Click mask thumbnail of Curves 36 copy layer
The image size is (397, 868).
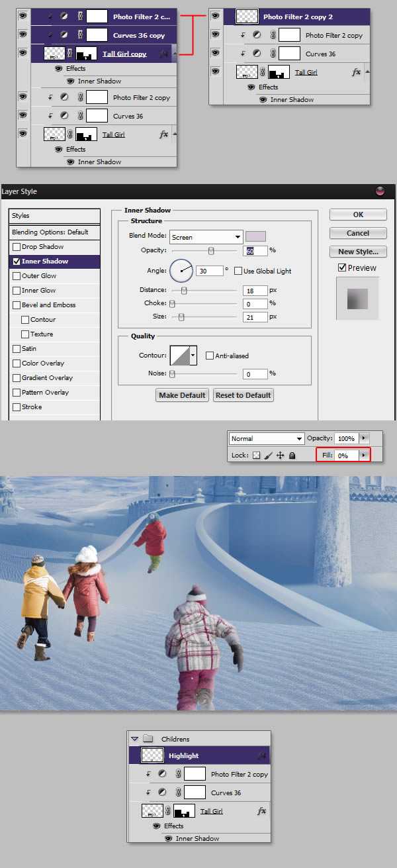tap(97, 34)
